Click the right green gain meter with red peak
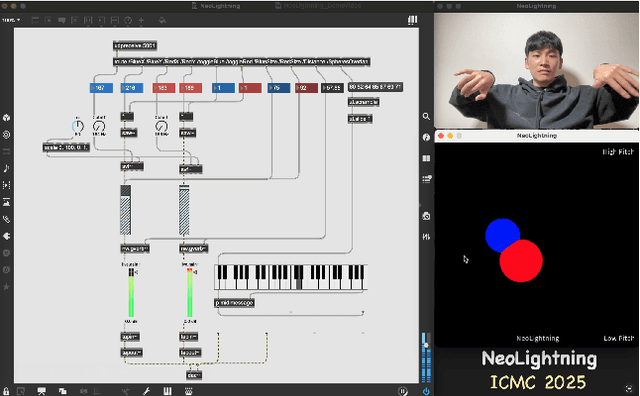Screen dimensions: 640x396 190,293
